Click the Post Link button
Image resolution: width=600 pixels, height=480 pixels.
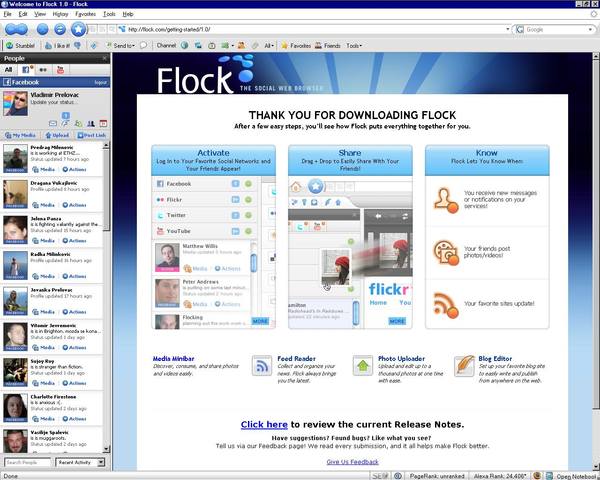[x=92, y=135]
